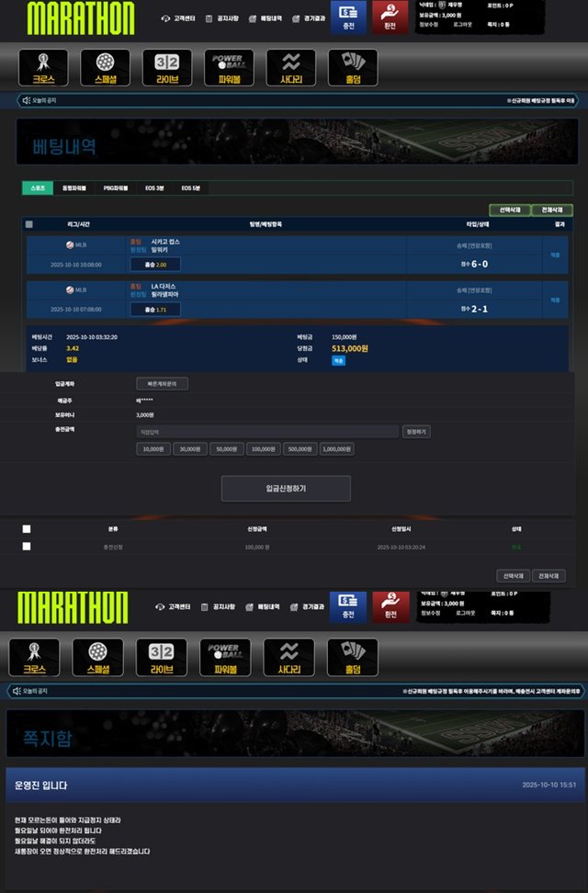Click 정정하기 button beside amount field
Image resolution: width=588 pixels, height=893 pixels.
coord(416,432)
